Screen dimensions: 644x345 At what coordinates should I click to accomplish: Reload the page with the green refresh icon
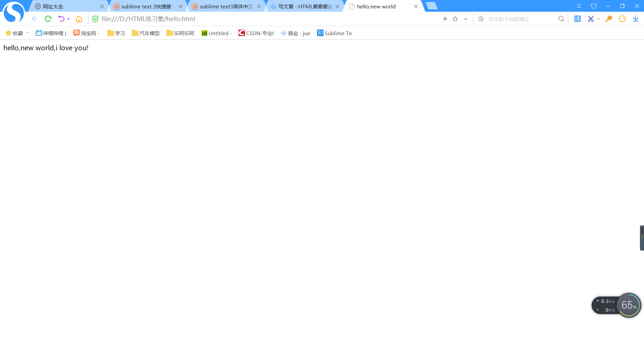pos(48,19)
